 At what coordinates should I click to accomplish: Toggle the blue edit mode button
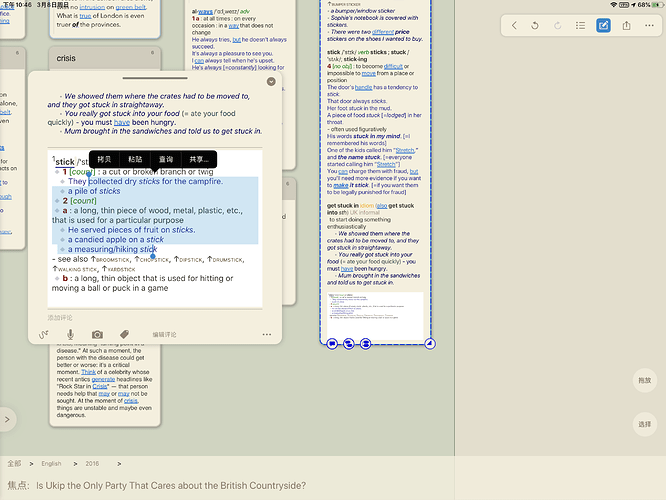click(x=603, y=25)
